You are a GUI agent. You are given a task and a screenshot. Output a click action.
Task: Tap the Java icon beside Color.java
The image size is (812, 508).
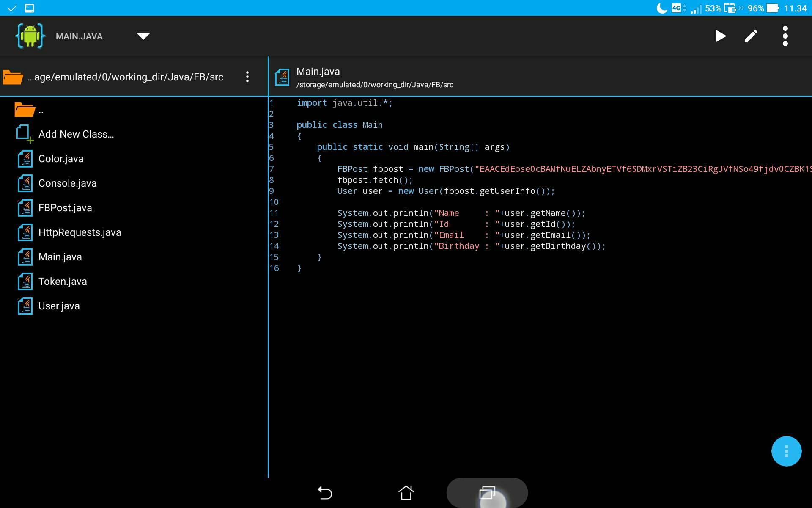25,159
